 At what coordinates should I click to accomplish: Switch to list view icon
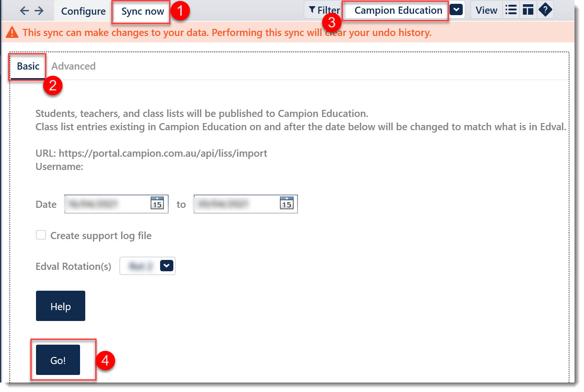[511, 10]
